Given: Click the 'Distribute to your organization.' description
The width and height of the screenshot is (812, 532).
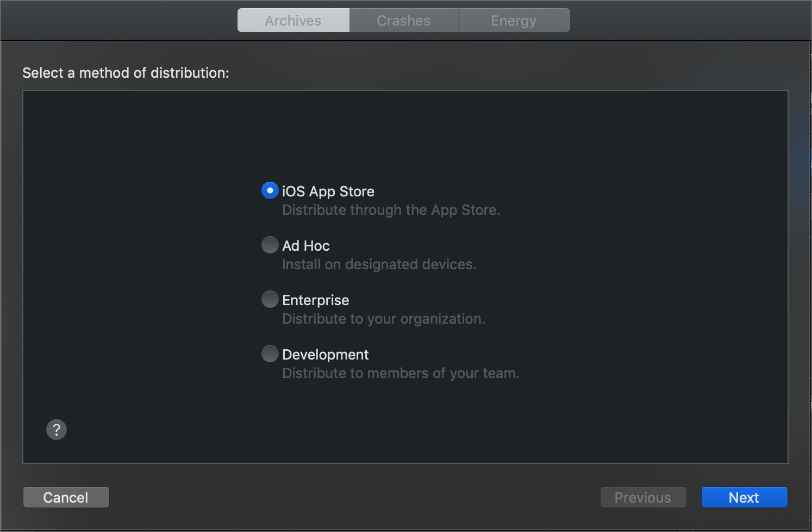Looking at the screenshot, I should (384, 319).
